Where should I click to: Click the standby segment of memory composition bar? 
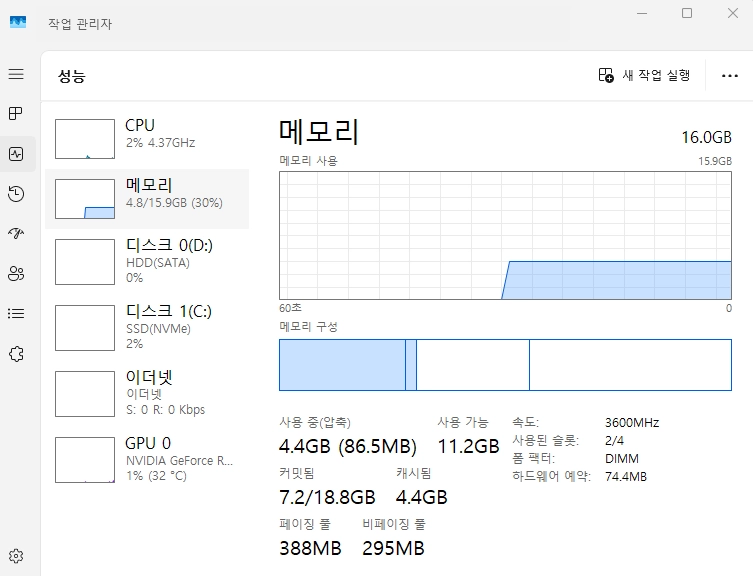pyautogui.click(x=473, y=365)
